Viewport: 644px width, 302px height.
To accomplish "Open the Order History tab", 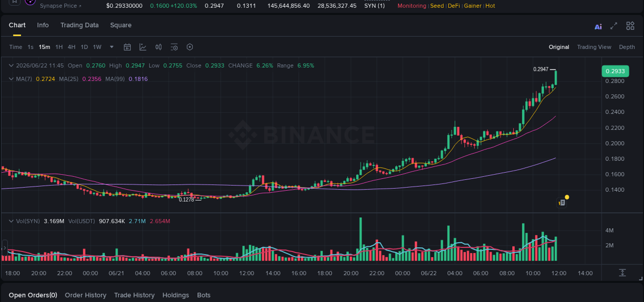I will [86, 295].
